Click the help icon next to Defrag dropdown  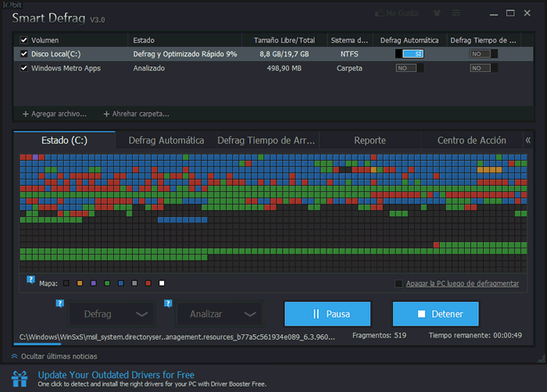(59, 303)
